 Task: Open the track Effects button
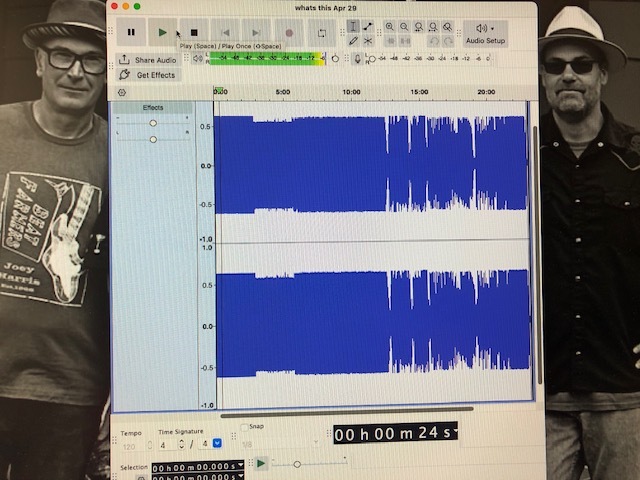click(153, 108)
